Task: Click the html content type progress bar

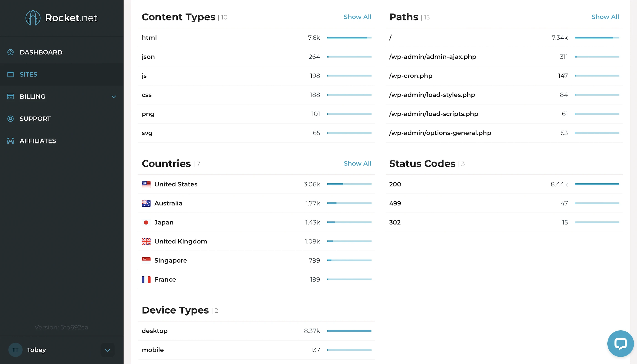Action: pyautogui.click(x=349, y=38)
